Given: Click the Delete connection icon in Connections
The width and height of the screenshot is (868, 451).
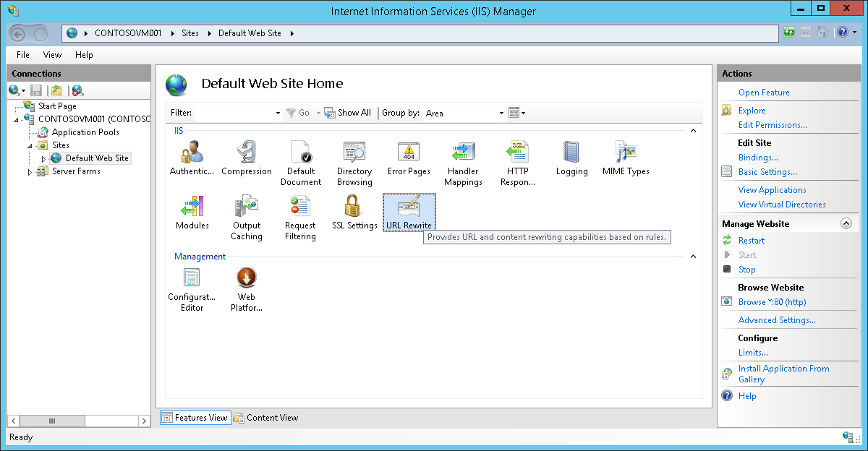Looking at the screenshot, I should (77, 90).
